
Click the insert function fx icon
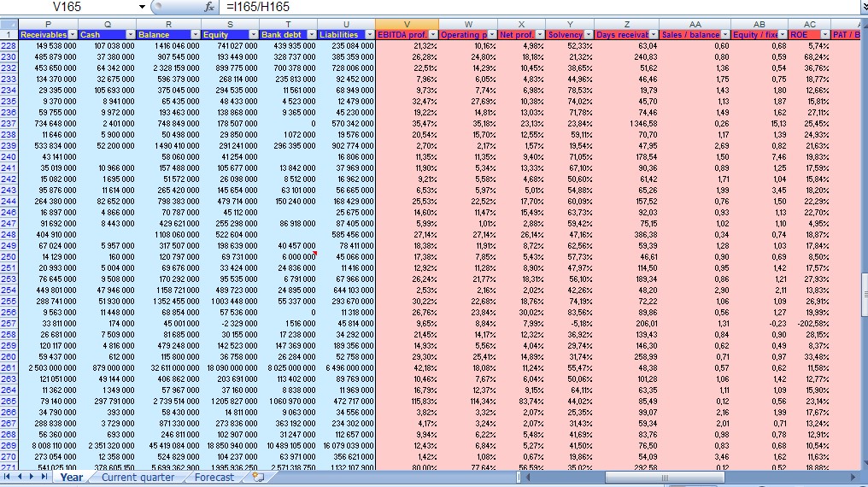click(x=209, y=7)
